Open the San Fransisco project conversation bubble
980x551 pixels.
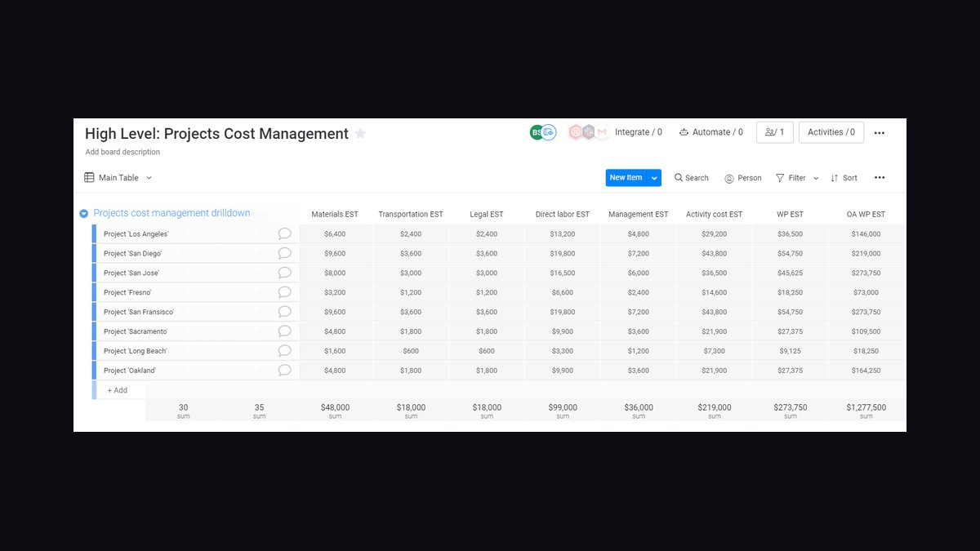[x=284, y=312]
